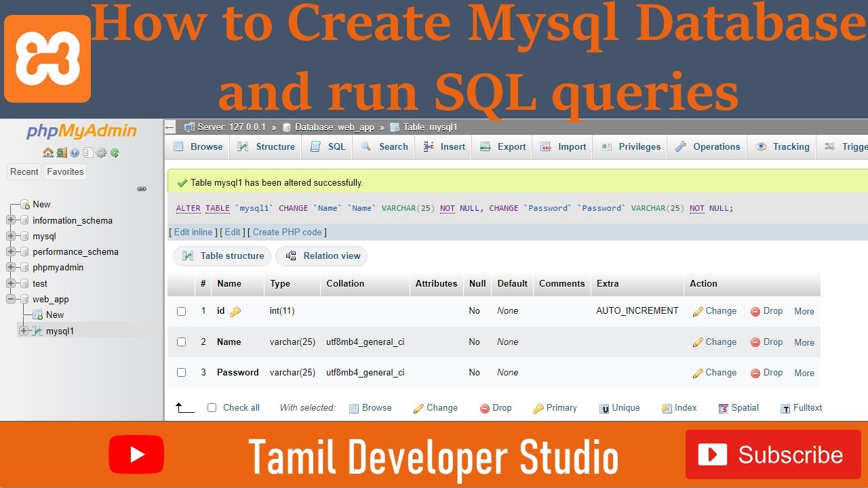Click the Table structure button

pyautogui.click(x=222, y=256)
